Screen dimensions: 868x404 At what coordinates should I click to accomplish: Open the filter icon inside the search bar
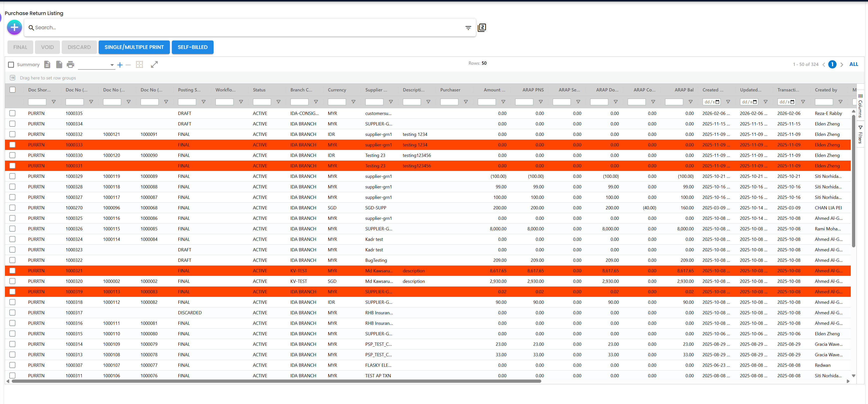click(x=468, y=28)
